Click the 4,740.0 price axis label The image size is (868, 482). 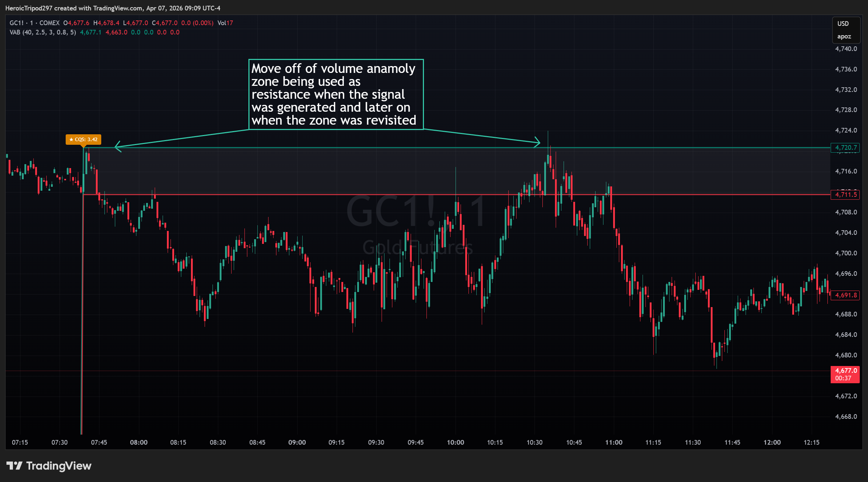tap(846, 49)
